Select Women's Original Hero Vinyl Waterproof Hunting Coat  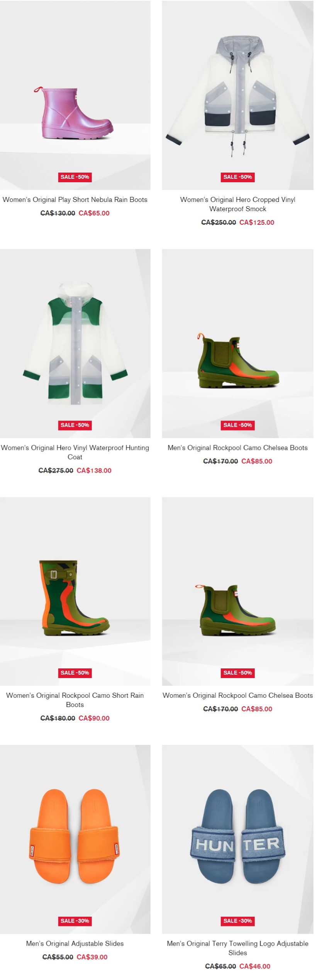point(75,452)
